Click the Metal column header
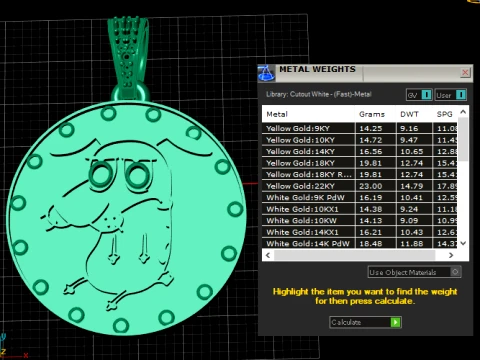This screenshot has width=480, height=360. point(308,114)
